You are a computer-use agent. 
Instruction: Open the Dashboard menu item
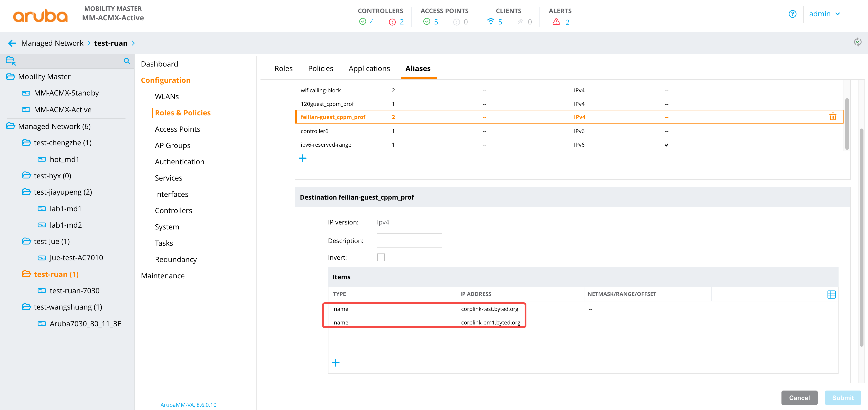[159, 64]
